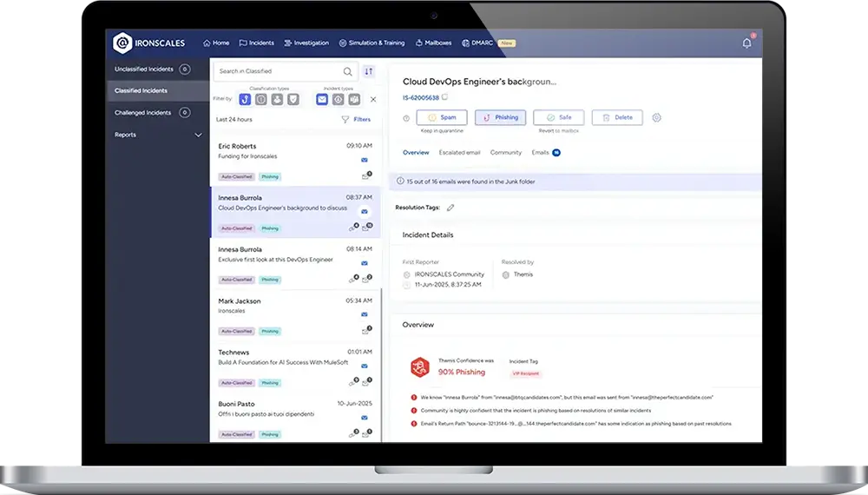
Task: Click envelope icon on Technews row
Action: click(365, 366)
